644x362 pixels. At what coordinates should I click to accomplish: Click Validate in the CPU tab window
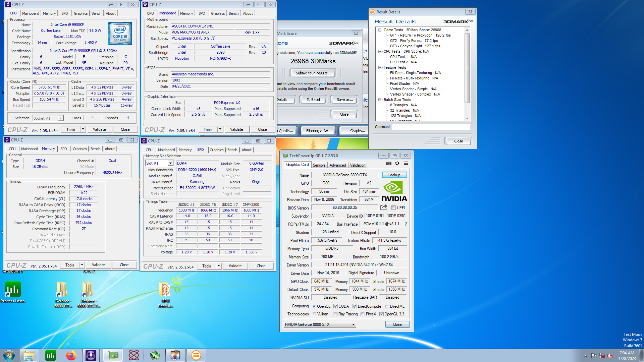[99, 129]
